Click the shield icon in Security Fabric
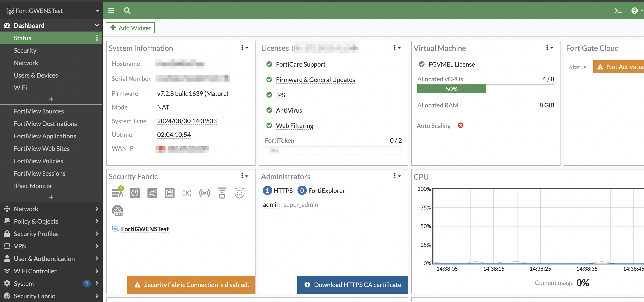Viewport: 644px width, 302px height. point(239,193)
